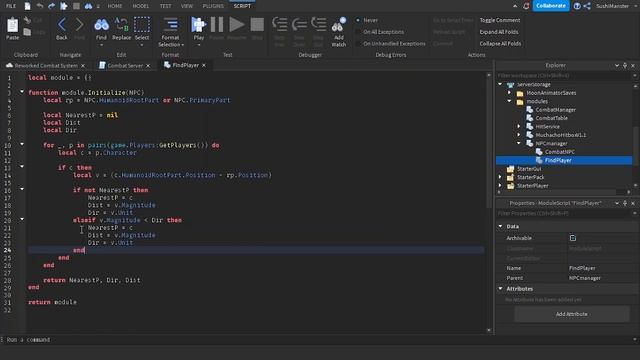Click the Collaborate button

point(551,6)
